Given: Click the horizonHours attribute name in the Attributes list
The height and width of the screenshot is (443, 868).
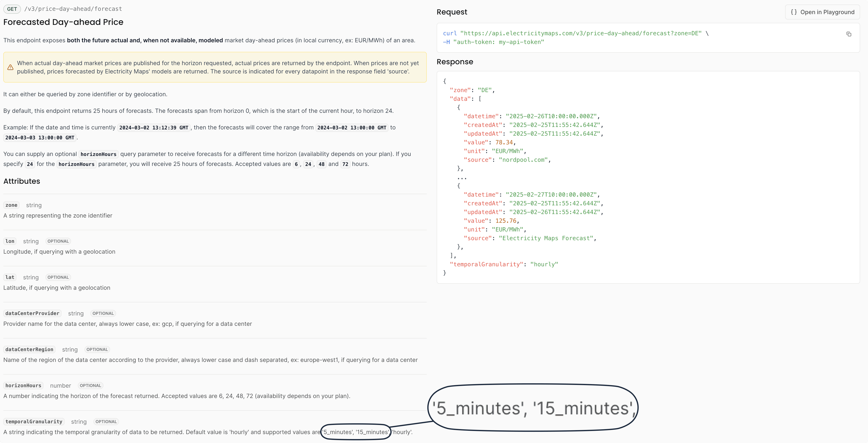Looking at the screenshot, I should 23,385.
